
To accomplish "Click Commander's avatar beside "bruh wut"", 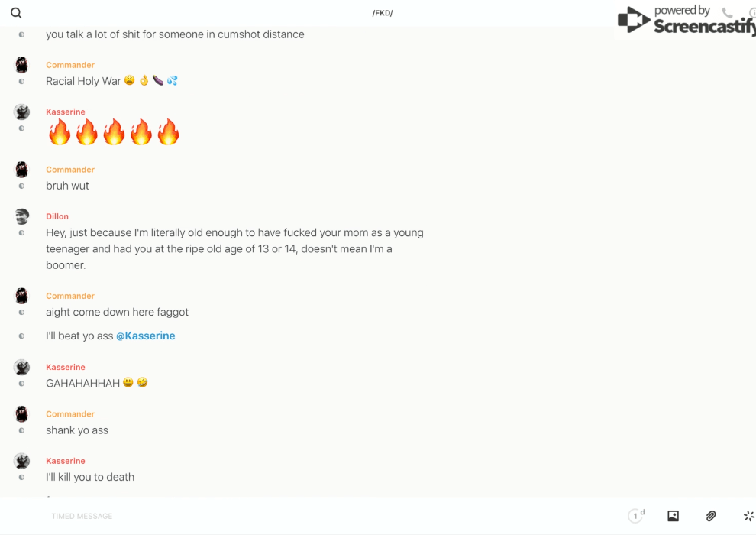I will point(22,170).
